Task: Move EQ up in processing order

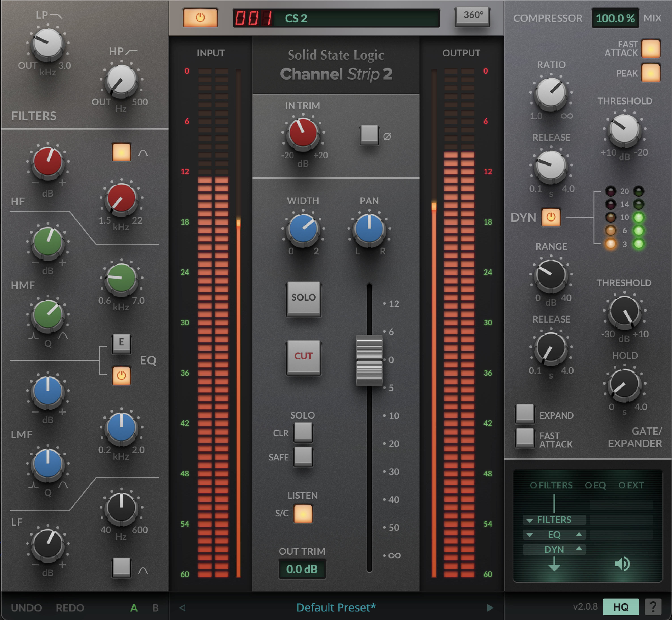Action: pyautogui.click(x=579, y=534)
